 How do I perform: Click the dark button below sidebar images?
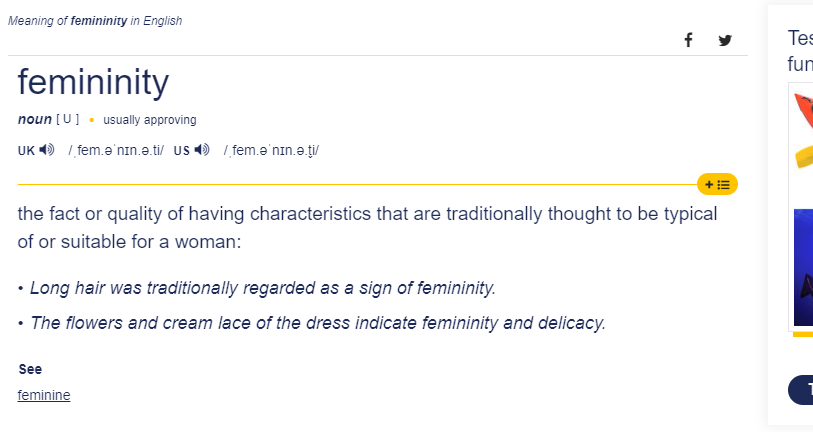point(801,389)
